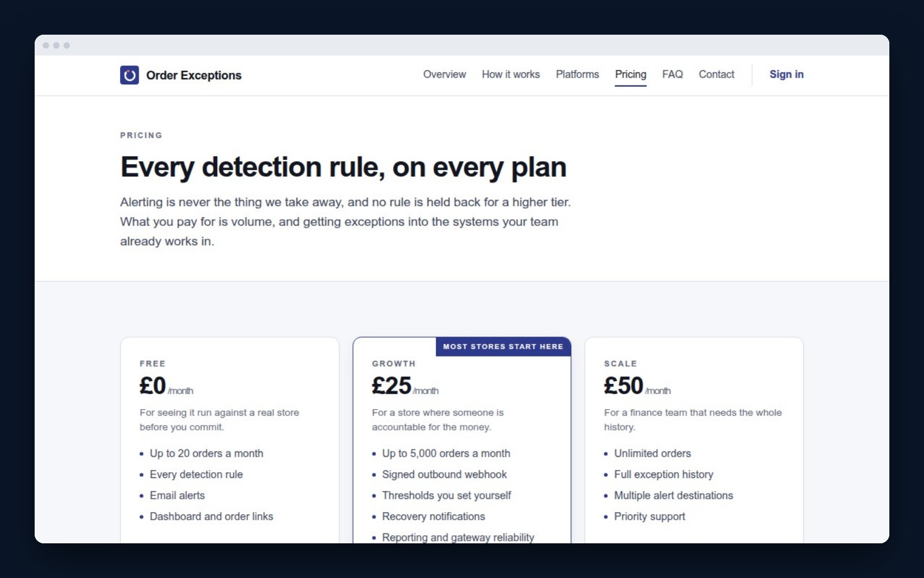The image size is (924, 578).
Task: Click 'Full exception history' item
Action: tap(664, 475)
